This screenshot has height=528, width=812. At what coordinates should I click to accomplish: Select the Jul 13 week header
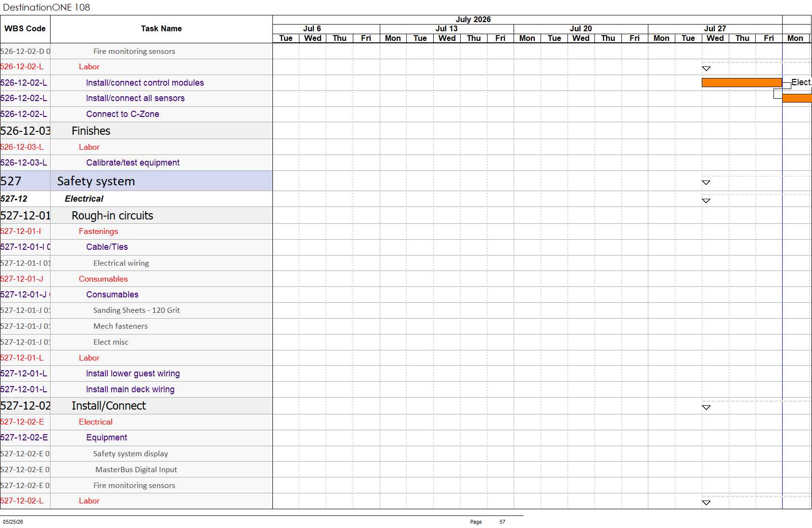447,29
